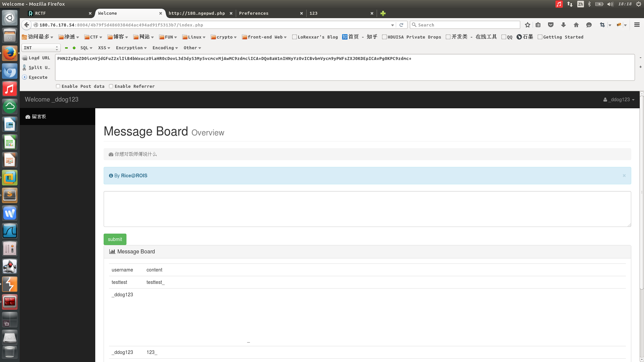Screen dimensions: 644x362
Task: Open the Firefox downloads arrow
Action: pyautogui.click(x=563, y=25)
